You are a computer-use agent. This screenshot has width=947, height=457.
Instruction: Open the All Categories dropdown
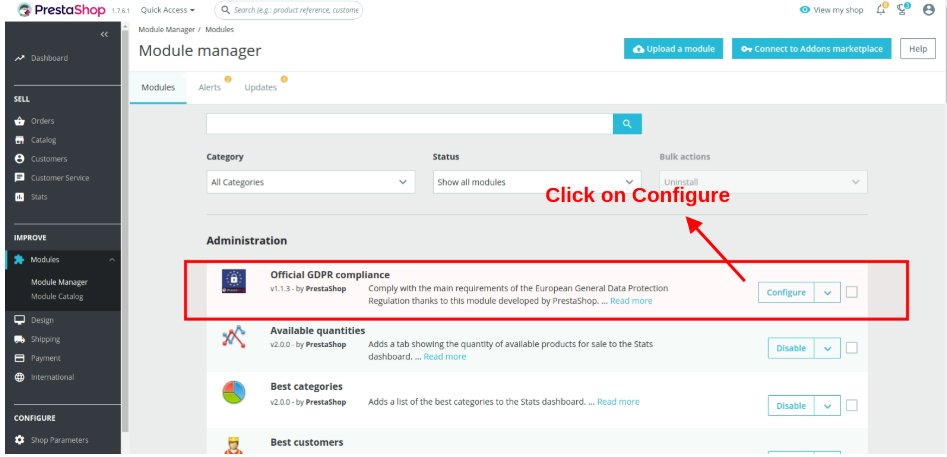coord(310,182)
